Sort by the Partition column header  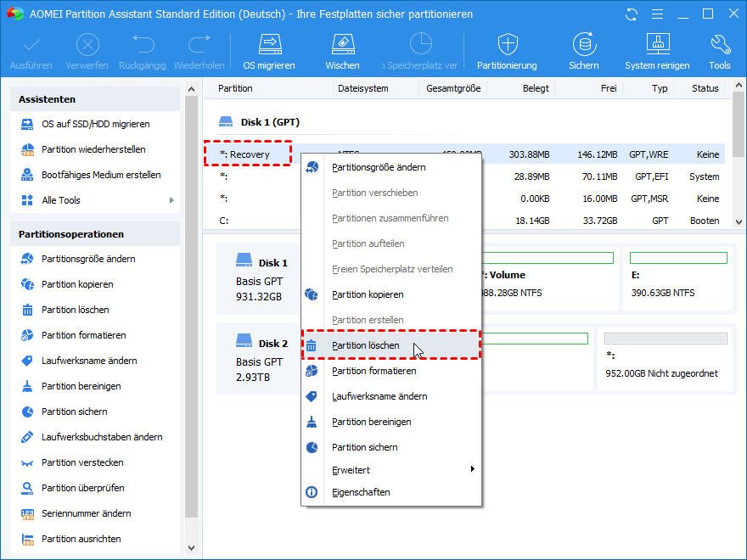[235, 88]
